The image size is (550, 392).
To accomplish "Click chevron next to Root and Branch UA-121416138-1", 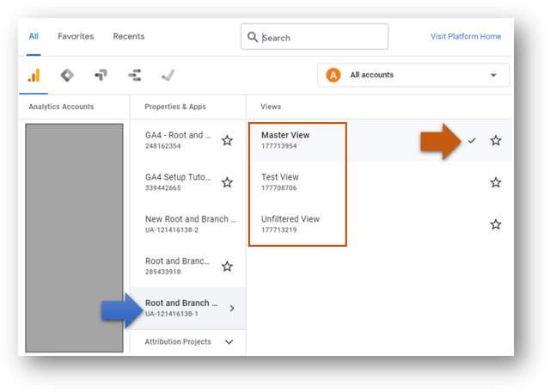I will [232, 308].
